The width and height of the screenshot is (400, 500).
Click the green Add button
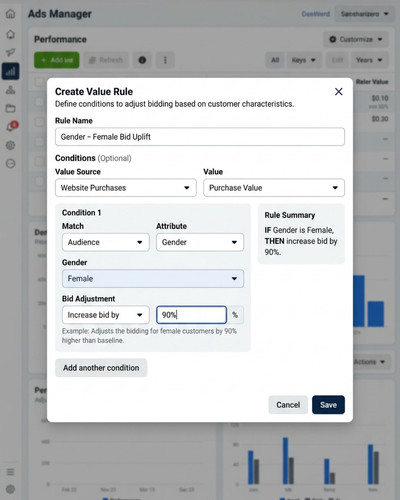coord(57,60)
